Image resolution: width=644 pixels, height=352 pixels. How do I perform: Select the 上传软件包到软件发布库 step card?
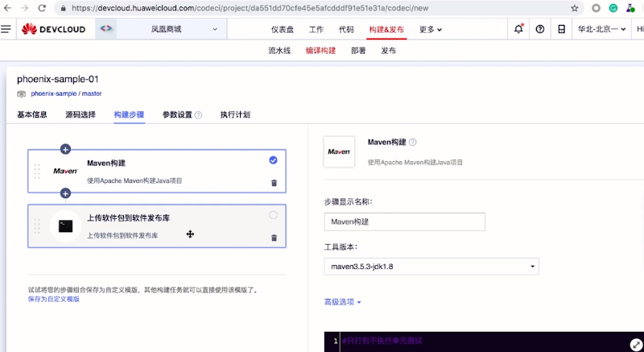click(157, 226)
